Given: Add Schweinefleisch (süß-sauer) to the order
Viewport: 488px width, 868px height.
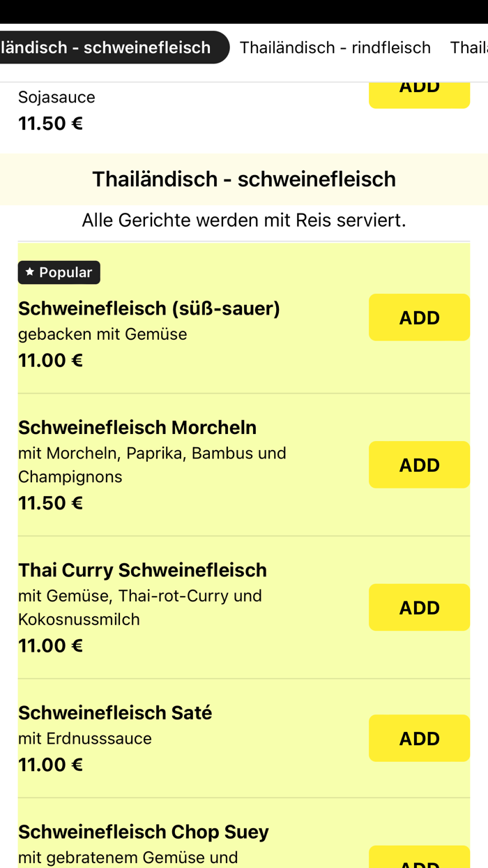Looking at the screenshot, I should click(x=419, y=317).
